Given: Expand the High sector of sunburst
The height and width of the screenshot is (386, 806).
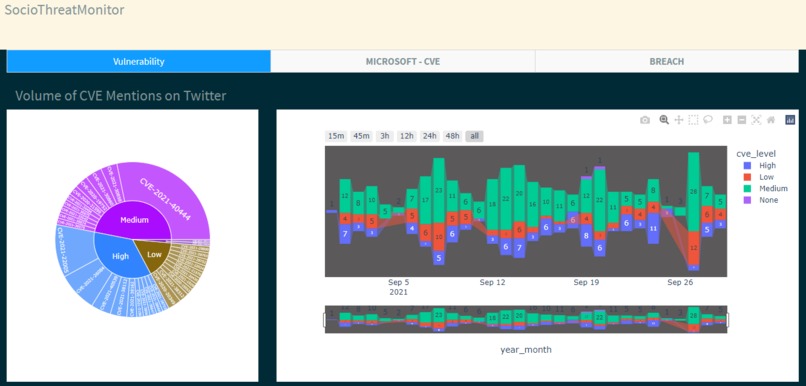Looking at the screenshot, I should pyautogui.click(x=120, y=256).
